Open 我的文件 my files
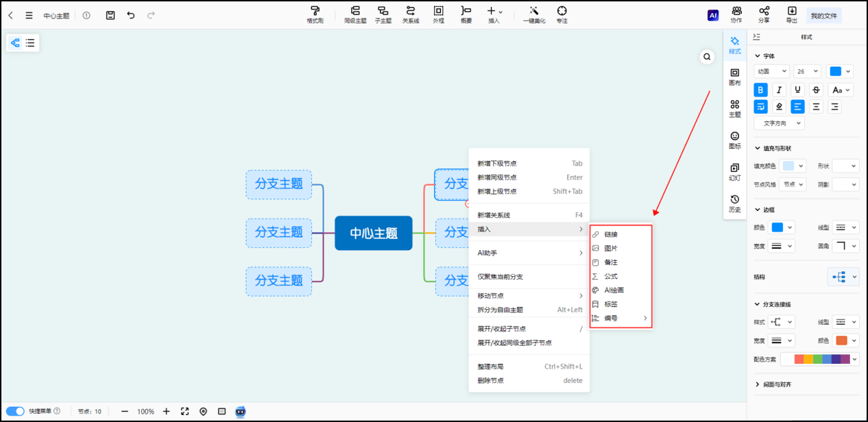This screenshot has height=422, width=868. pyautogui.click(x=823, y=15)
